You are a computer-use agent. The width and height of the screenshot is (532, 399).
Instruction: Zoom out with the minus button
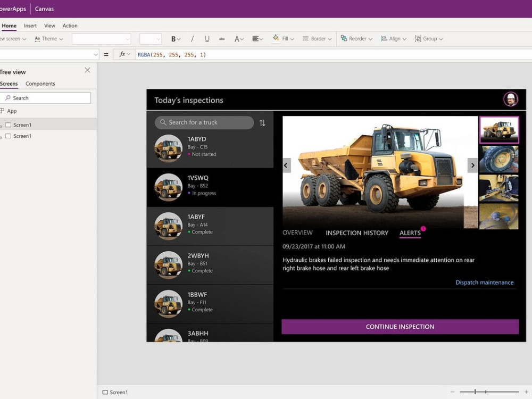click(452, 392)
